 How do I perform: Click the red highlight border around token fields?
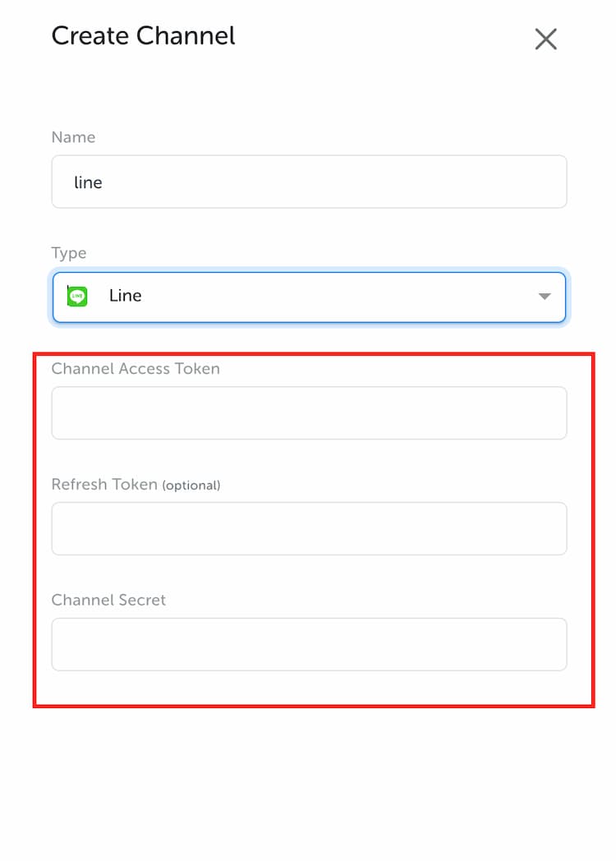point(593,530)
